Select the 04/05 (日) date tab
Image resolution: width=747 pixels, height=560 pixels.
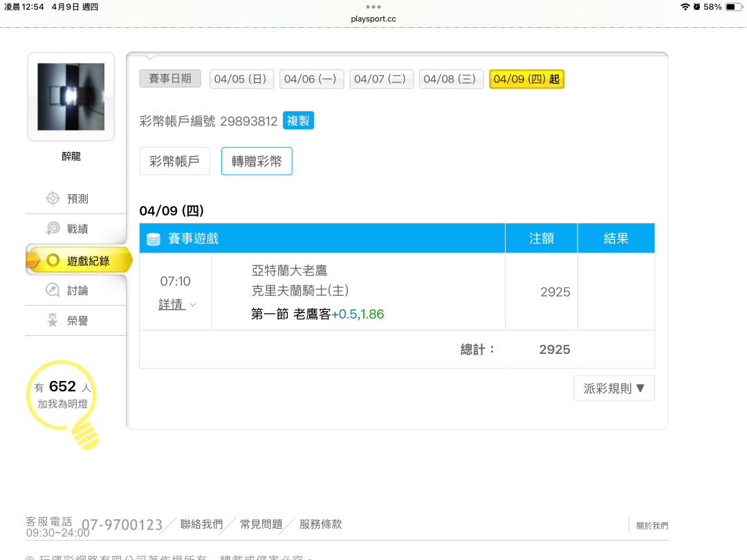[242, 79]
